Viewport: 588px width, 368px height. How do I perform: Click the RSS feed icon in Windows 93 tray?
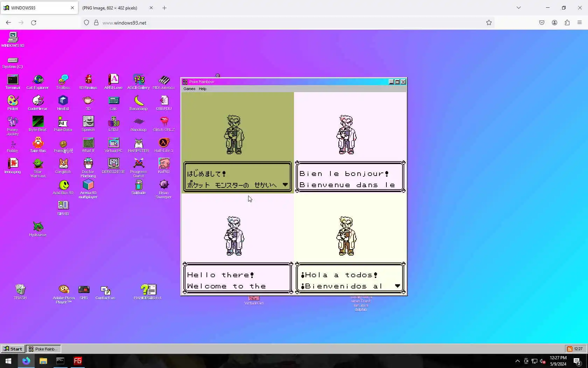tap(570, 349)
